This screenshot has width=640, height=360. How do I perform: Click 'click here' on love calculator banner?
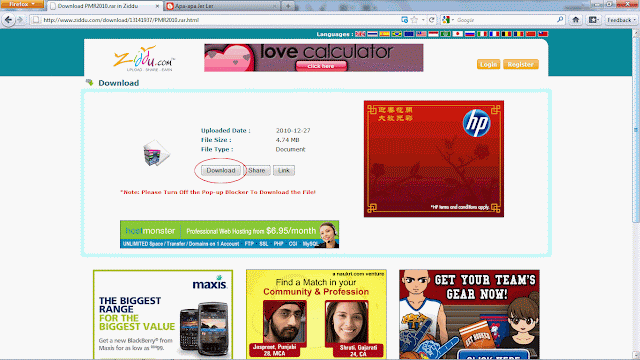[x=321, y=66]
